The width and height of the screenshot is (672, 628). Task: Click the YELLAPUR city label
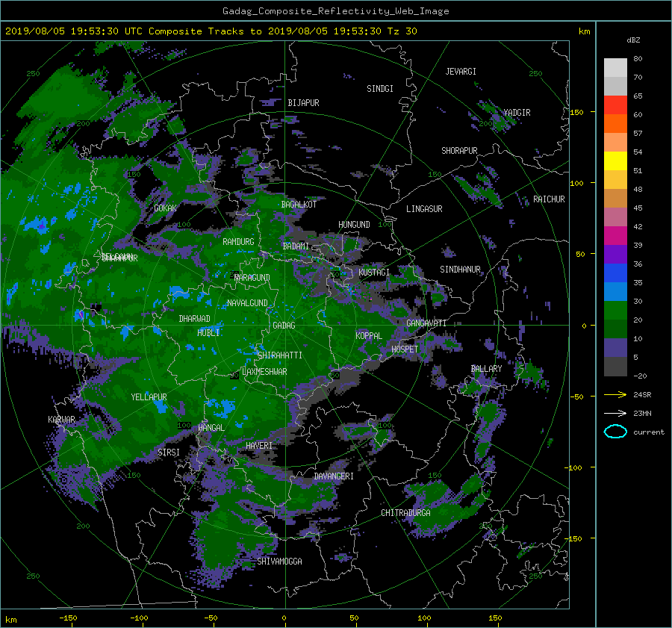149,397
